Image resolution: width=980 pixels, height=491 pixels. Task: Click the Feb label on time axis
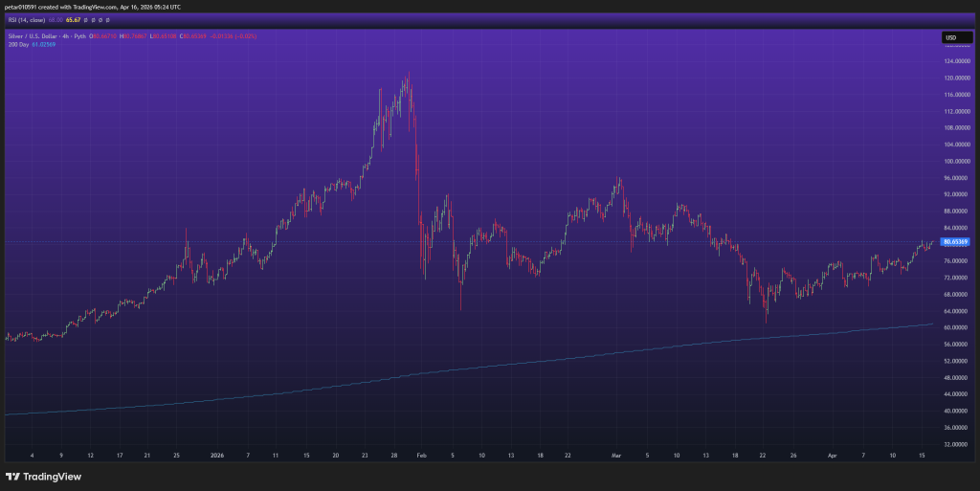point(421,456)
